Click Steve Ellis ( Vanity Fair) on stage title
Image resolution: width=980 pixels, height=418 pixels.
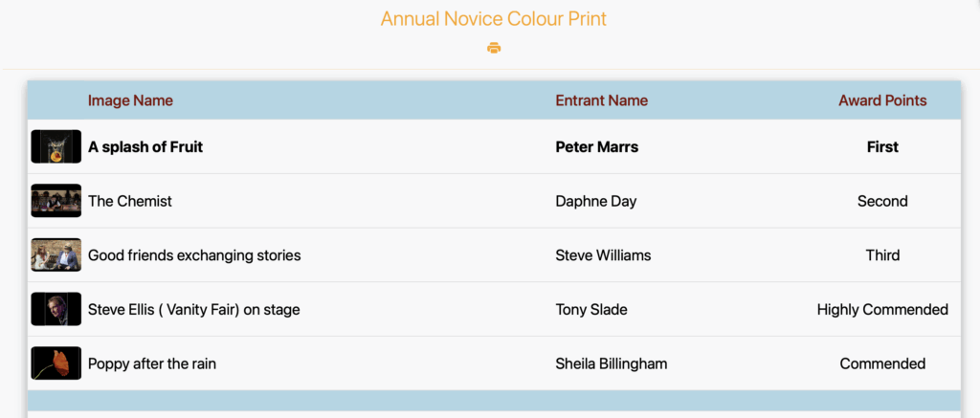point(193,309)
